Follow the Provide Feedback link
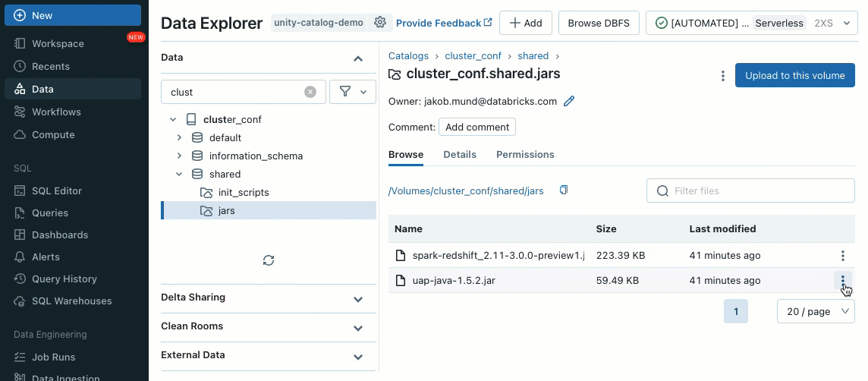The image size is (868, 381). [x=444, y=23]
